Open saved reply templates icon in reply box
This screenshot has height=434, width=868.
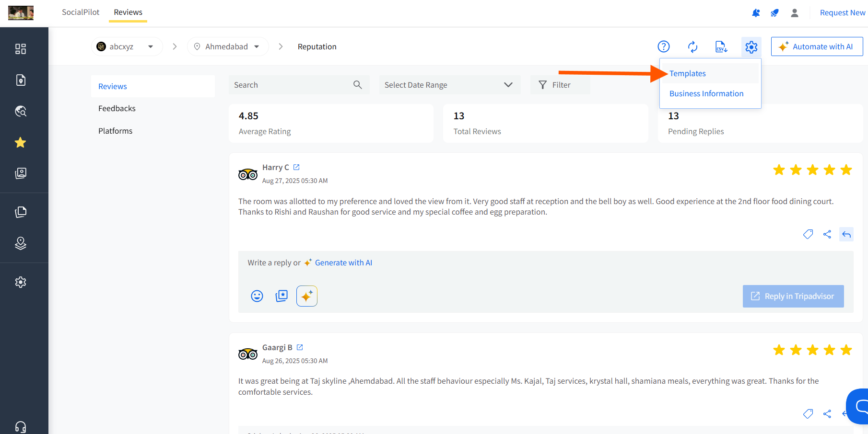tap(282, 296)
